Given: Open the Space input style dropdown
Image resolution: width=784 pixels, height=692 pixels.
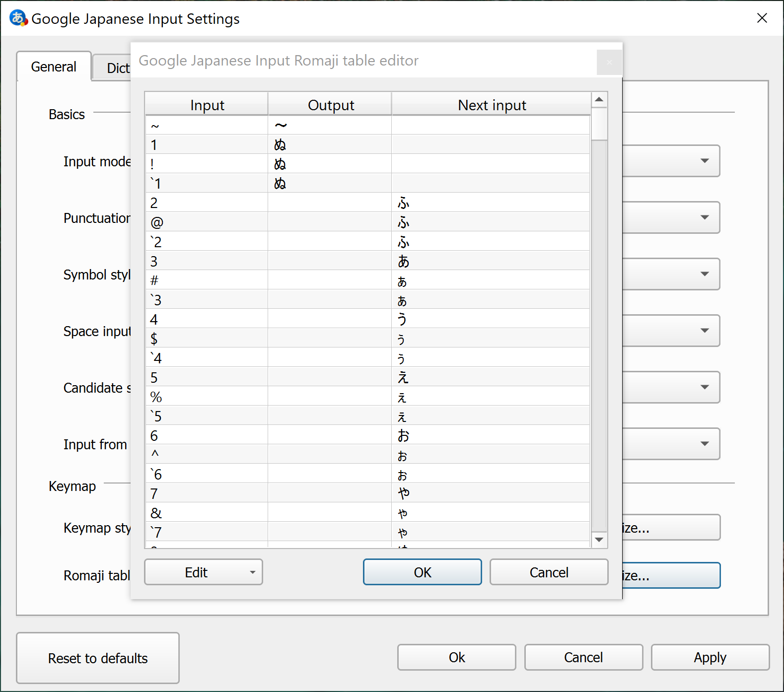Looking at the screenshot, I should 671,331.
